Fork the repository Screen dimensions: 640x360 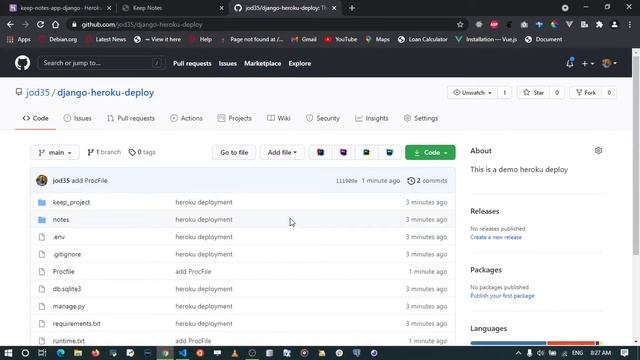586,93
